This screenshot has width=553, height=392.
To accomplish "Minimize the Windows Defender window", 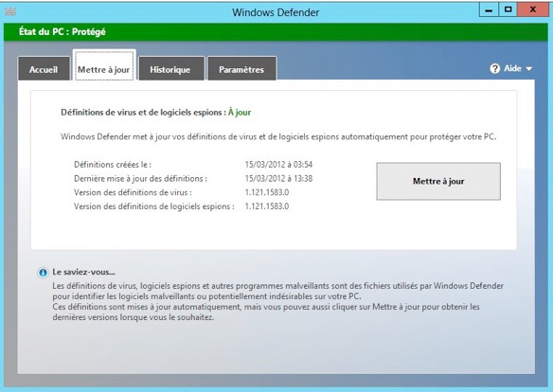I will pos(489,9).
